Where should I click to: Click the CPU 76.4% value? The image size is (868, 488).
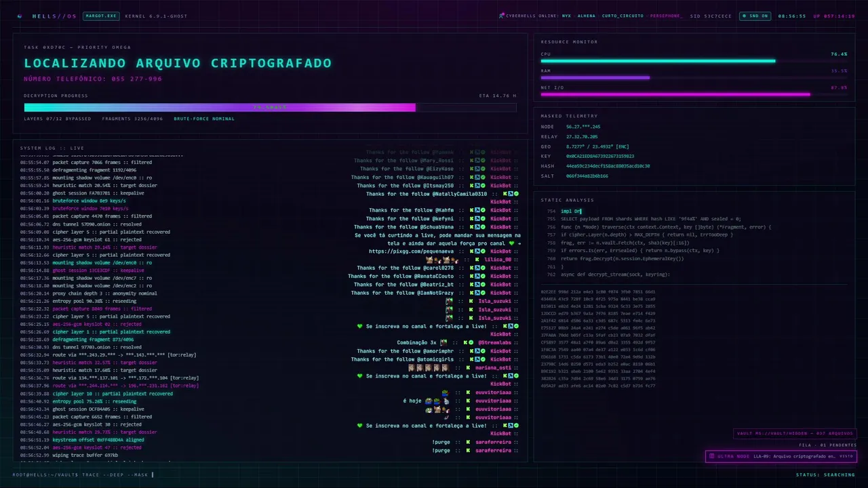coord(839,54)
